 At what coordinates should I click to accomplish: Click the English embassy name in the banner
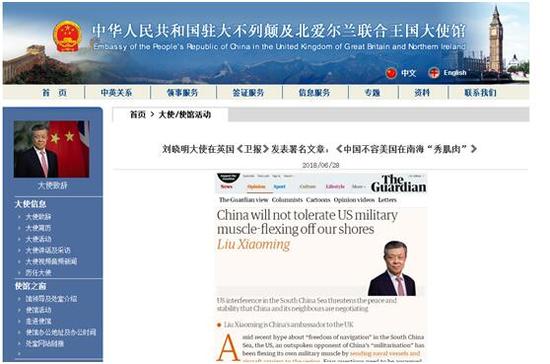pos(280,47)
